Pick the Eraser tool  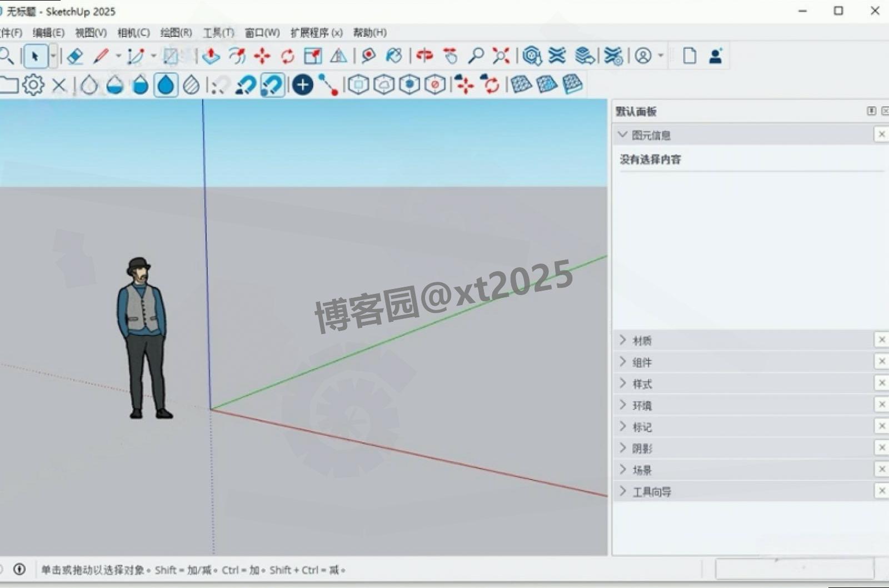click(74, 56)
